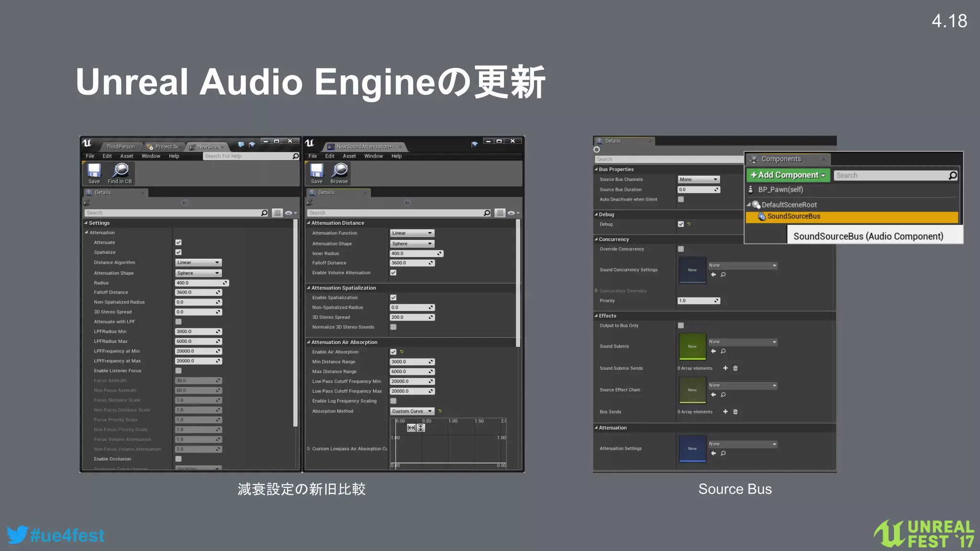Enable Normalize 3D Stereo Sounds checkbox
The width and height of the screenshot is (980, 551).
393,327
